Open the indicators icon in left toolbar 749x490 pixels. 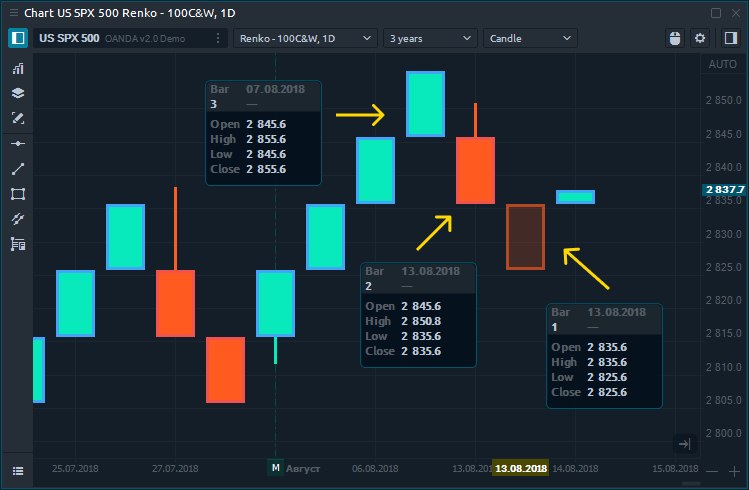18,69
